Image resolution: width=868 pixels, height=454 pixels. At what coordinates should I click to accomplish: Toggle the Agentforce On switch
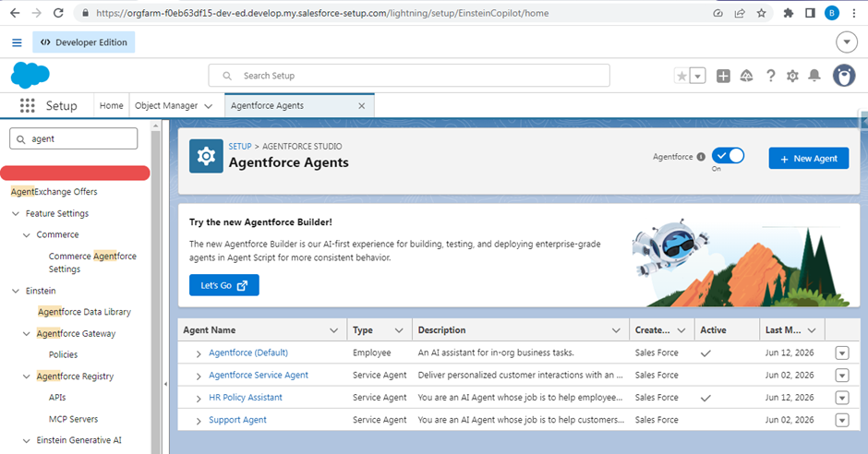(x=728, y=156)
